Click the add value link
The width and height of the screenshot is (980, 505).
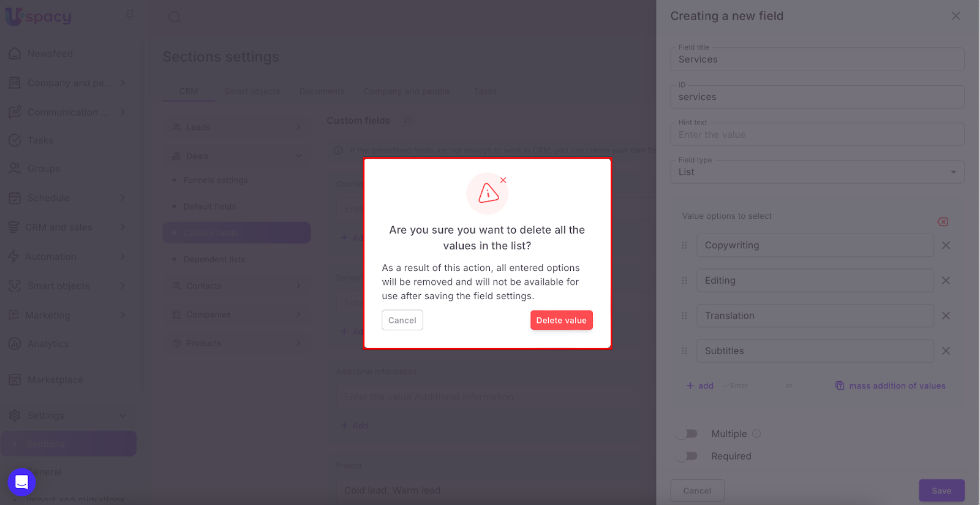(x=699, y=385)
